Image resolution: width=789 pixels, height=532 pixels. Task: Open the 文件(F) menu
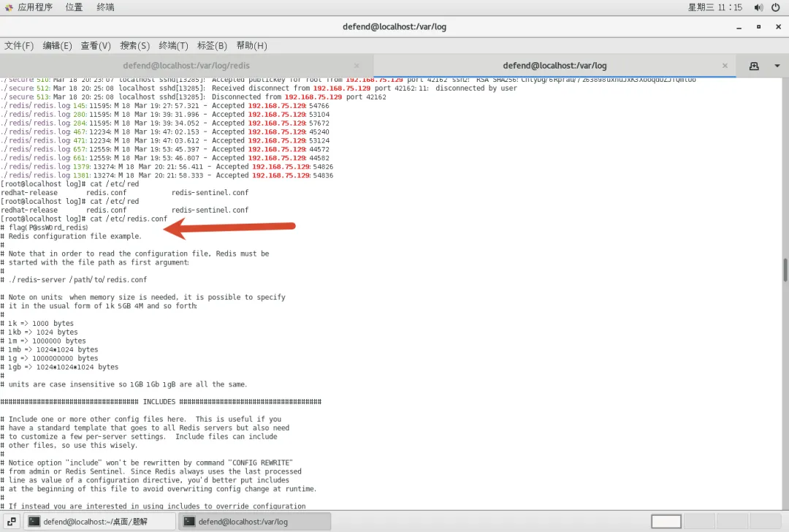click(x=19, y=46)
